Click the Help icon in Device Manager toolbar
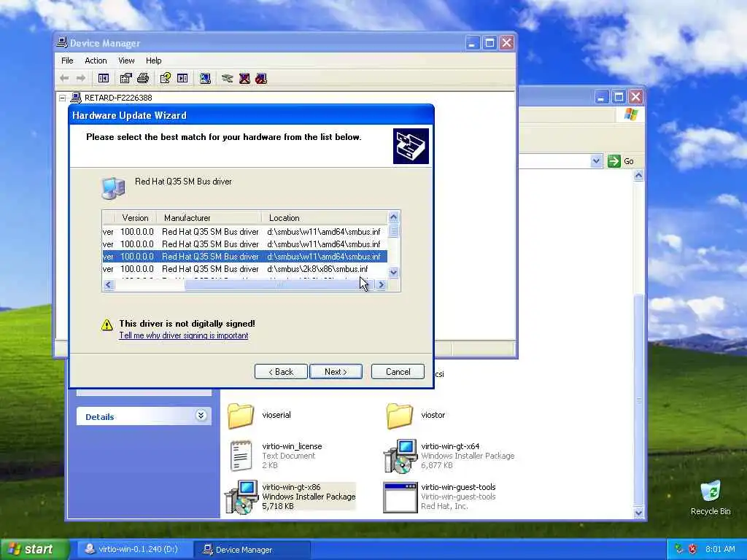This screenshot has height=560, width=747. (166, 78)
